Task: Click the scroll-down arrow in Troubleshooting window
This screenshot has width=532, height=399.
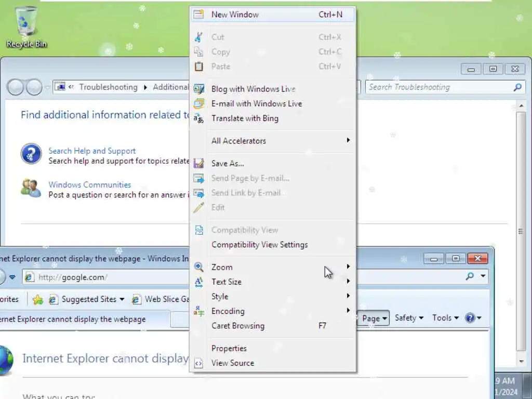Action: [521, 361]
